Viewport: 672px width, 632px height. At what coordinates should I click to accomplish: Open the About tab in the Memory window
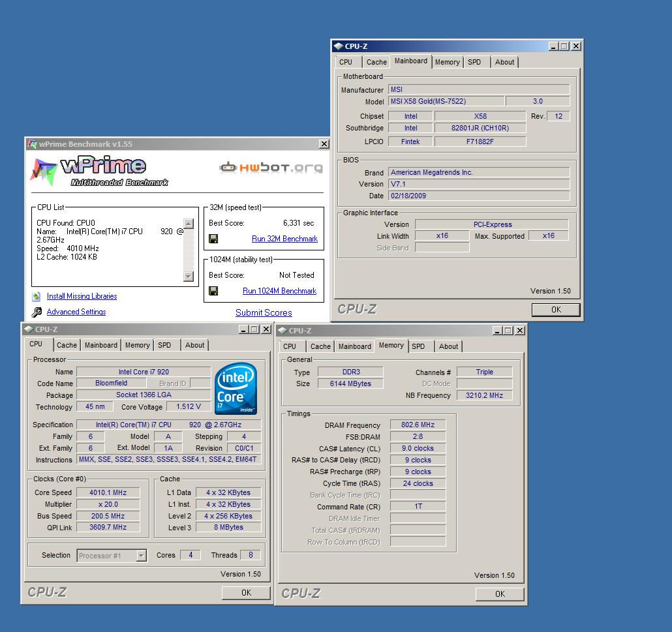(x=448, y=346)
